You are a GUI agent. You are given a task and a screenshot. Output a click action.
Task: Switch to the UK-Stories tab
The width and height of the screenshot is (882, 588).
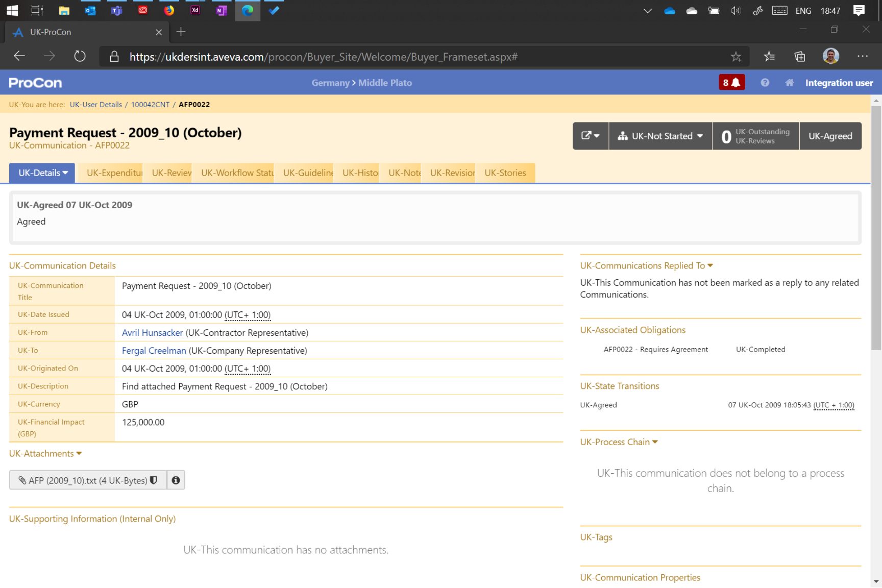click(x=505, y=173)
